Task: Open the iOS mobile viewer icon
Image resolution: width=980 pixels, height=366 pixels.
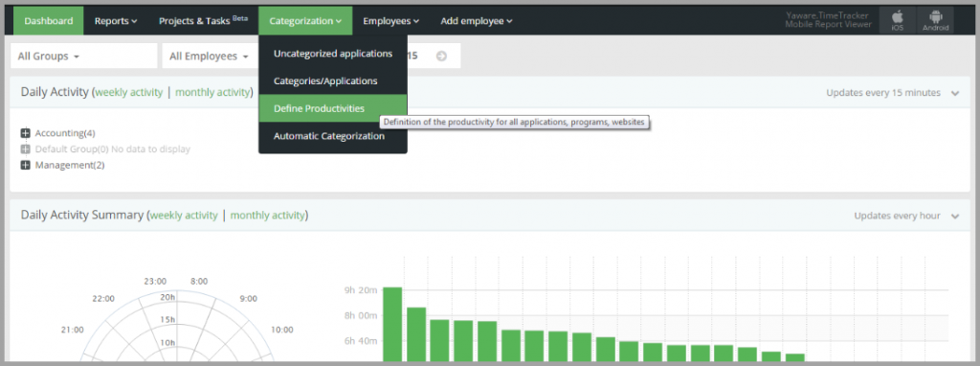Action: click(x=897, y=21)
